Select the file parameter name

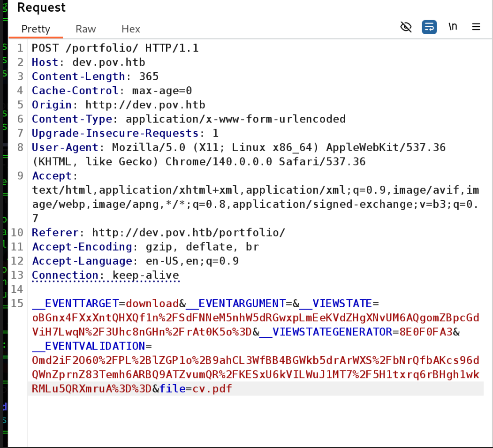[172, 388]
